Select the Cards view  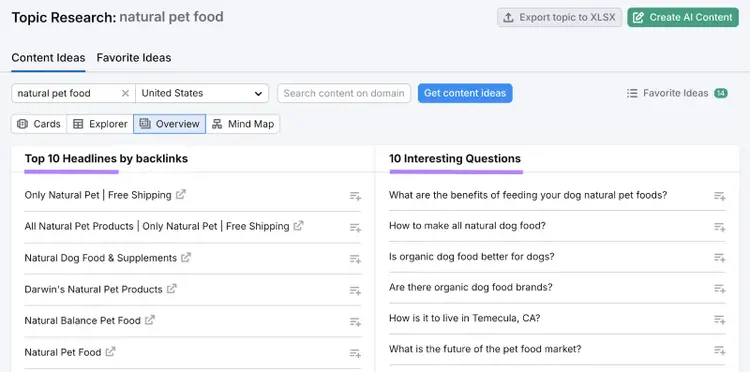(39, 124)
